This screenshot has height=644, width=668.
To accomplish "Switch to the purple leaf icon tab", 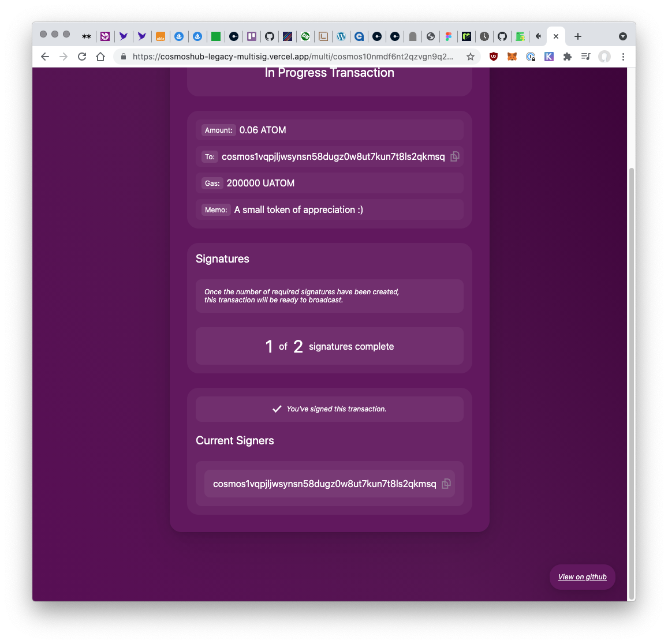I will [105, 36].
